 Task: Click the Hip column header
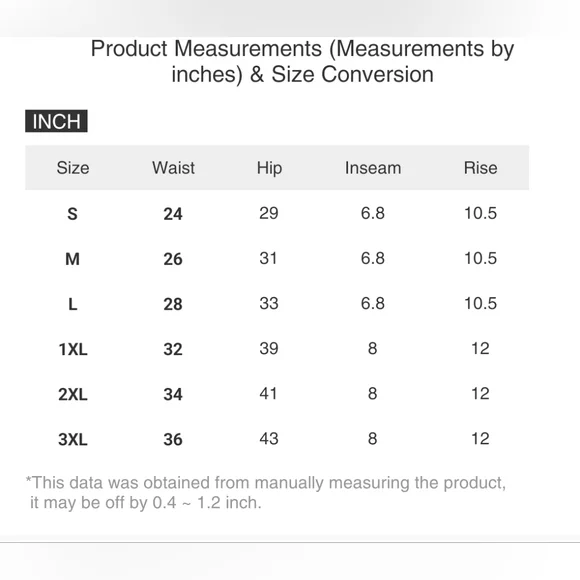point(269,169)
